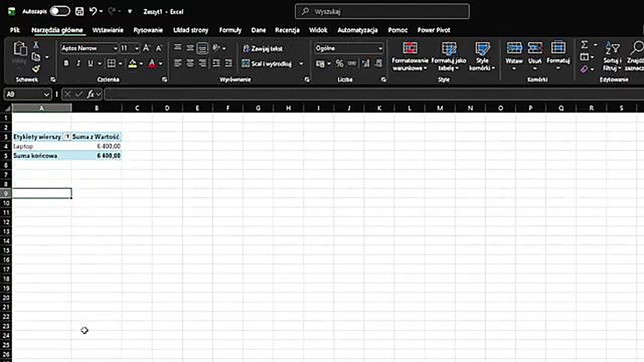This screenshot has height=362, width=644.
Task: Toggle Italic formatting
Action: coord(78,63)
